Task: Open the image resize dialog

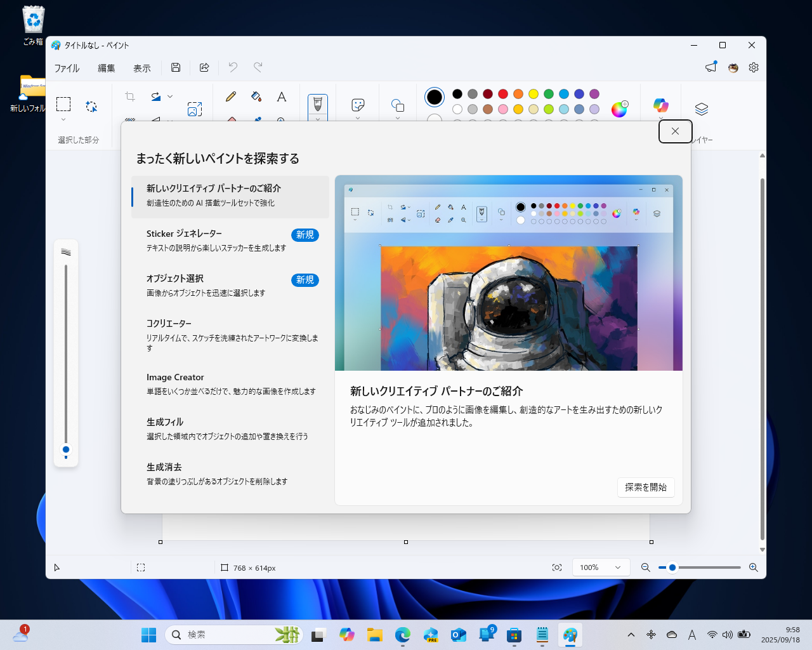Action: pyautogui.click(x=195, y=109)
